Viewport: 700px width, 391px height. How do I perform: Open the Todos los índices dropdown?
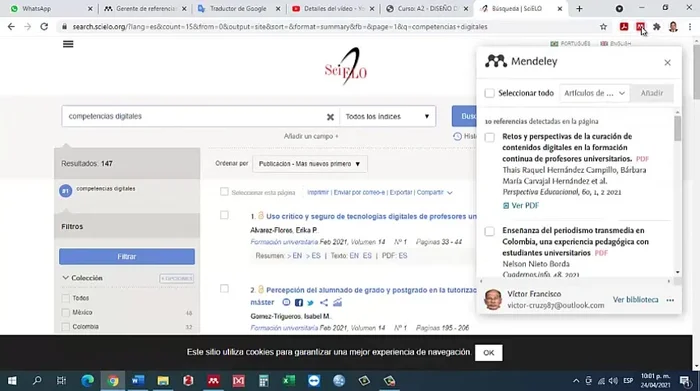[x=388, y=116]
